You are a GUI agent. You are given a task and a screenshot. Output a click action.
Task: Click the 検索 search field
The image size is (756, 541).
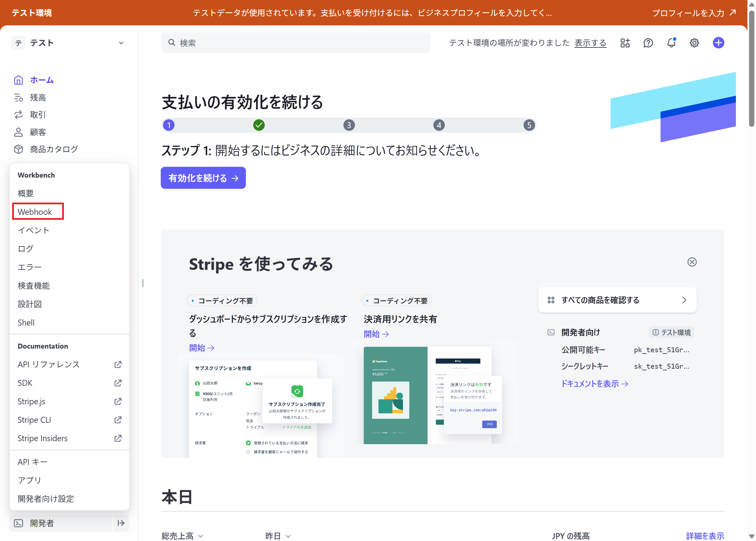coord(296,43)
